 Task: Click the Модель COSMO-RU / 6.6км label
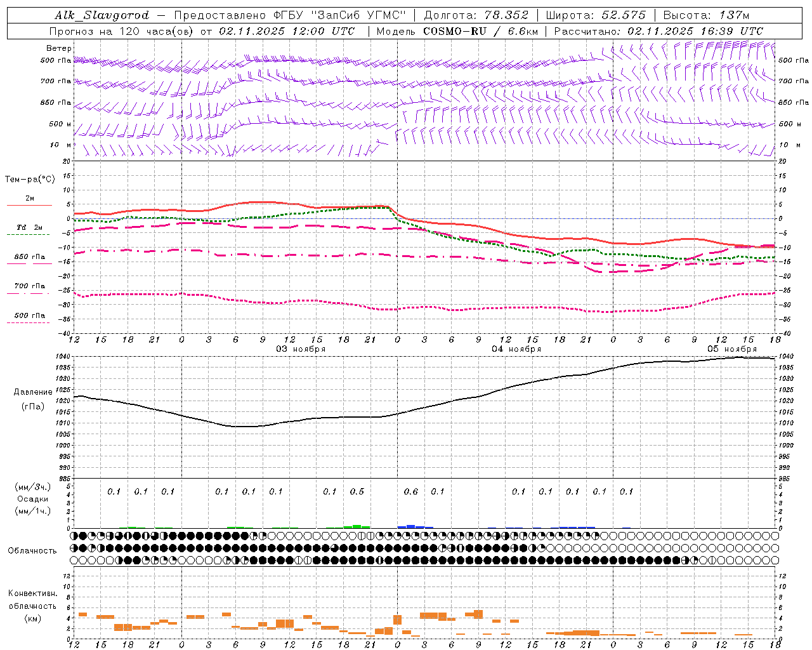pyautogui.click(x=457, y=31)
